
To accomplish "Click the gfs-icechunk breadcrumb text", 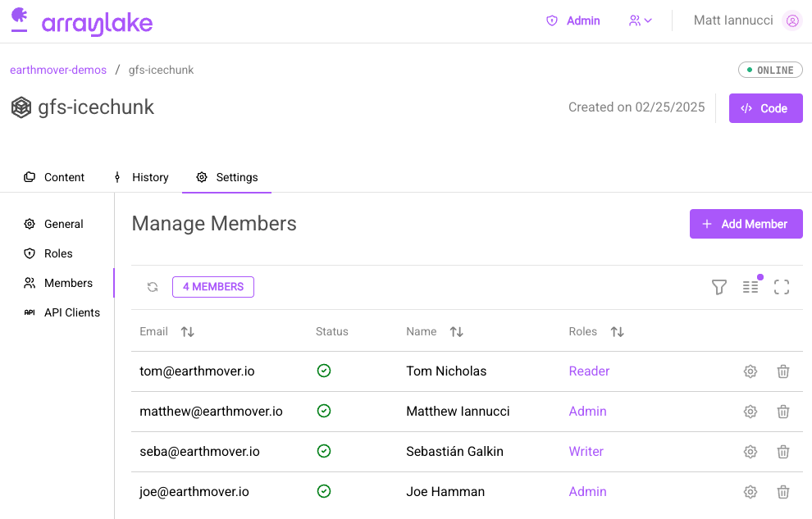I will (x=161, y=70).
